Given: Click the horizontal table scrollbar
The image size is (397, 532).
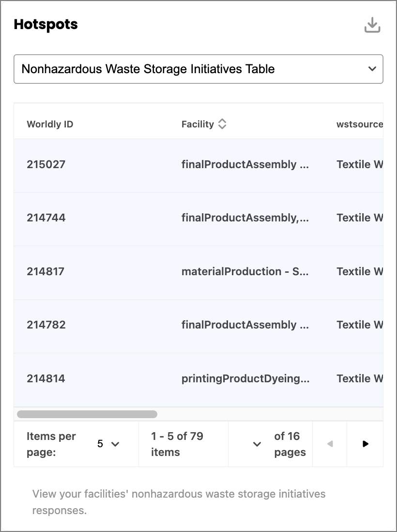Looking at the screenshot, I should point(87,414).
